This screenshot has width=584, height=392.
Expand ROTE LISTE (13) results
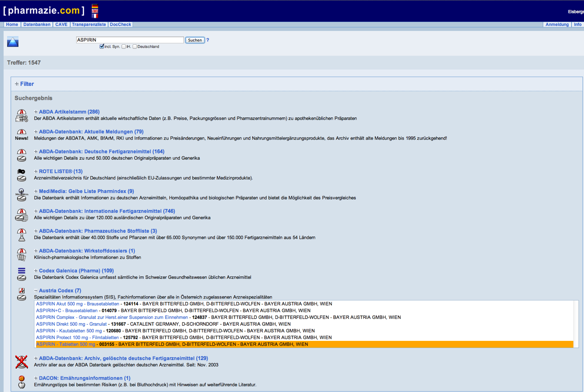(58, 172)
